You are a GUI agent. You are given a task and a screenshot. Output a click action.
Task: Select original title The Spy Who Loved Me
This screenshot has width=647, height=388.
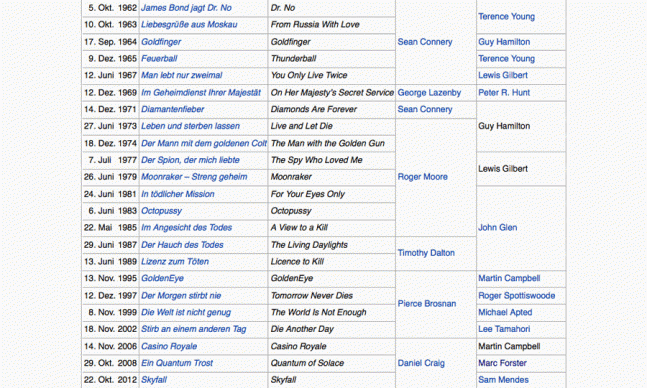[316, 160]
